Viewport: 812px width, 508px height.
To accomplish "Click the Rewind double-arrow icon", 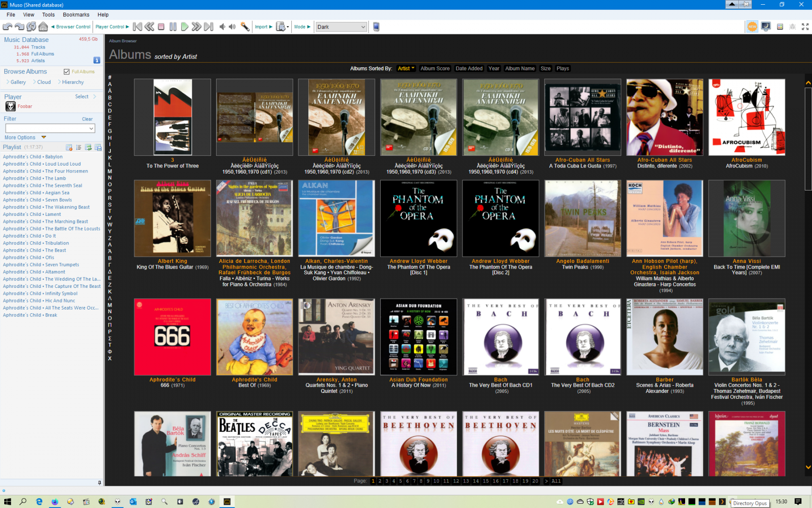I will [149, 27].
